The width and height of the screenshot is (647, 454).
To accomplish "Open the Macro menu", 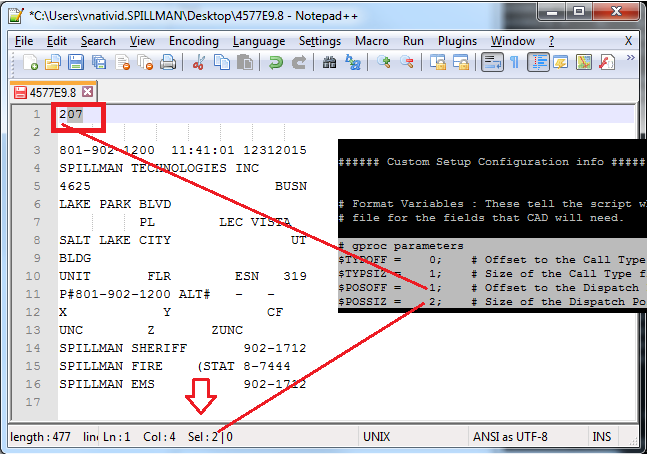I will tap(372, 41).
